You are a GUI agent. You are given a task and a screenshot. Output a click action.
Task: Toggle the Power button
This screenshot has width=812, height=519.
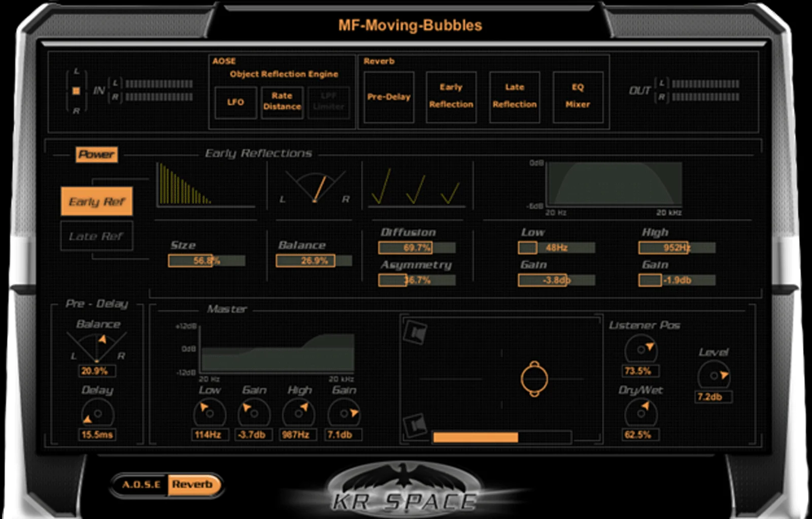[96, 154]
